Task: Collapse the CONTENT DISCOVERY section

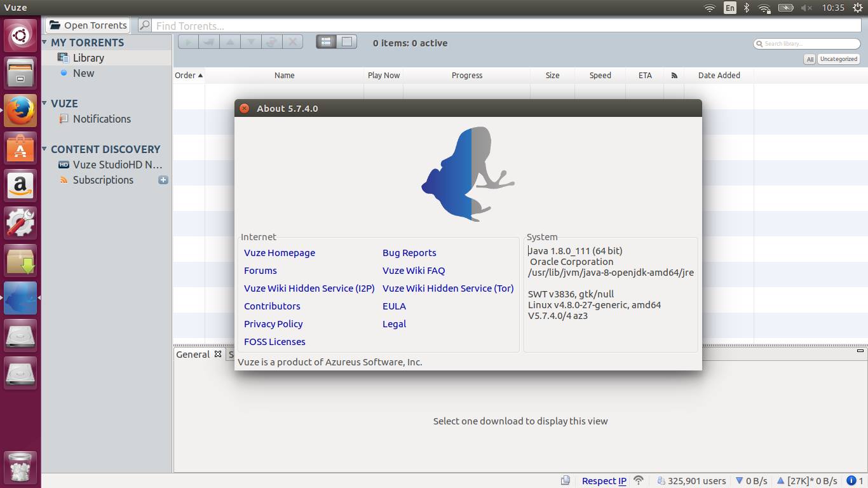Action: 44,149
